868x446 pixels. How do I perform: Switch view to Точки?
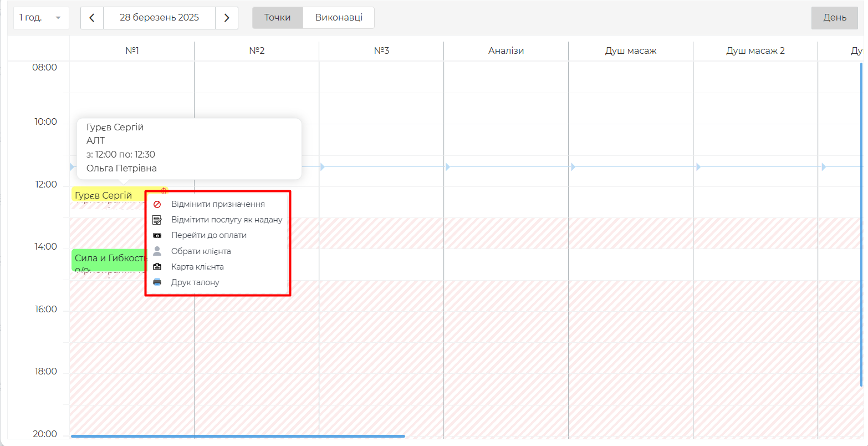[277, 18]
